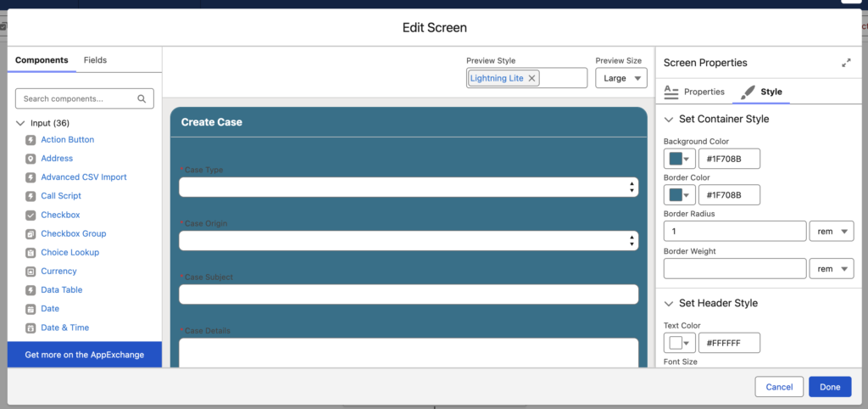Click the Checkbox component icon
The width and height of the screenshot is (868, 409).
(31, 215)
